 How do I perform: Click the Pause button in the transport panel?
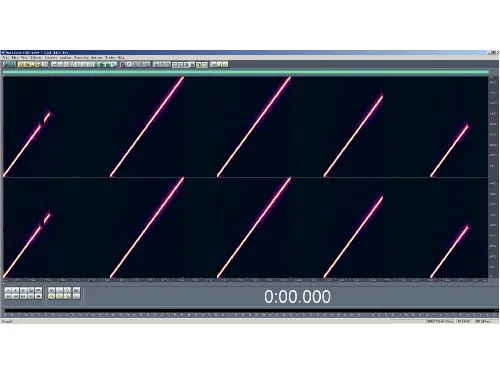coord(23,290)
